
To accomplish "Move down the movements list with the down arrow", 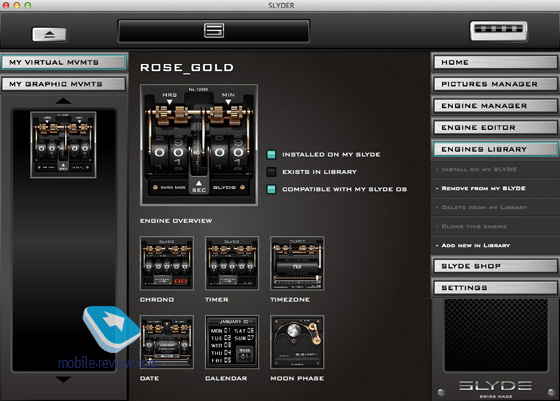I will point(63,379).
